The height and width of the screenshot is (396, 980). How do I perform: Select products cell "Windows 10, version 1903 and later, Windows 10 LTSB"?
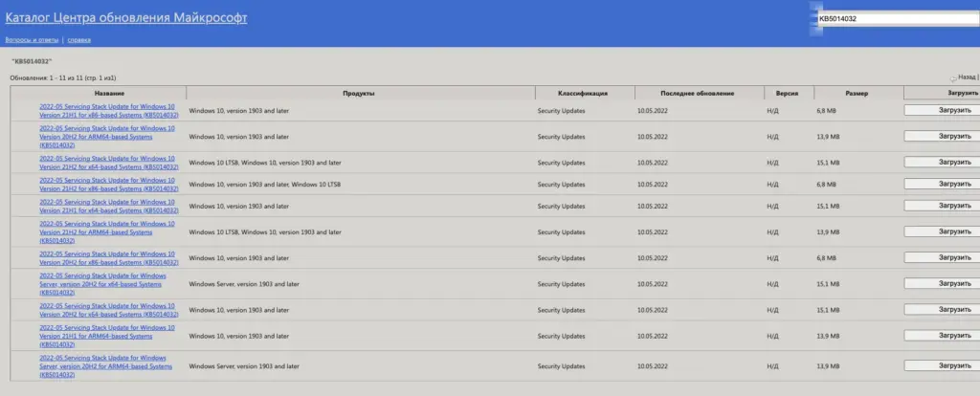[265, 185]
